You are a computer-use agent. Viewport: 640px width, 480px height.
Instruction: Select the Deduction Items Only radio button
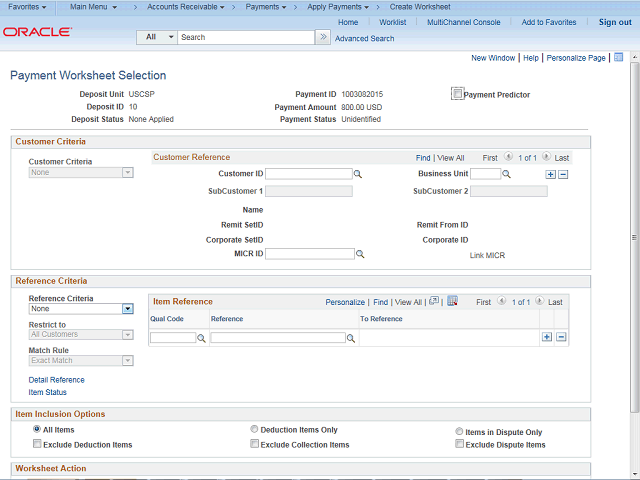tap(255, 430)
